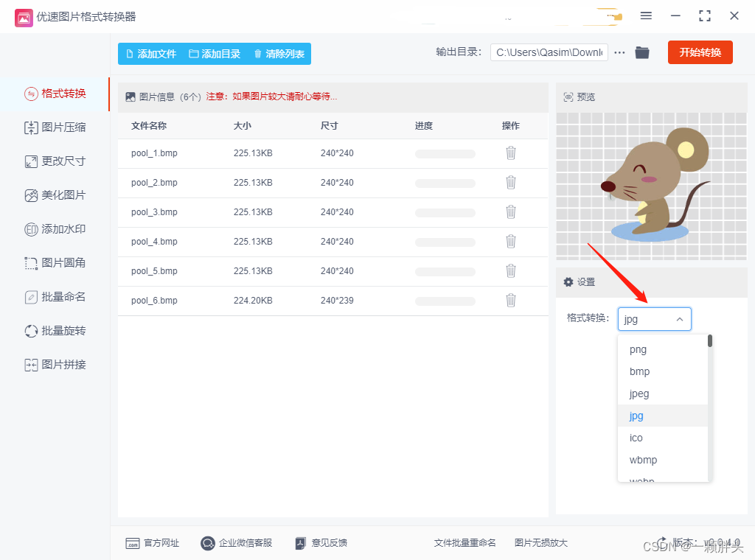Minimize the converter window
Screen dimensions: 755x560
(x=675, y=16)
